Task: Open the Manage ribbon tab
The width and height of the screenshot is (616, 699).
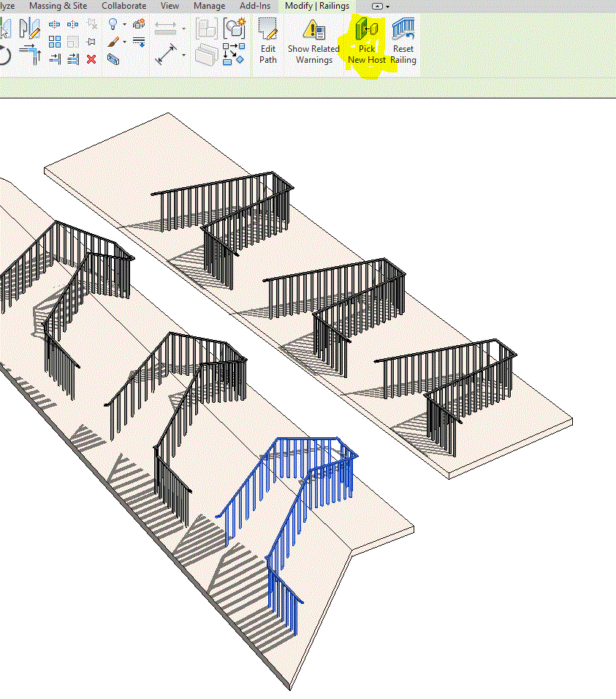Action: pos(209,6)
